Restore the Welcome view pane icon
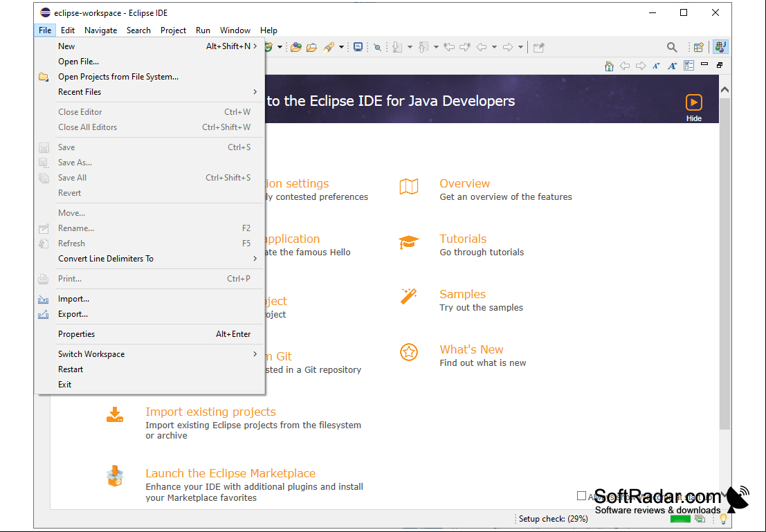The height and width of the screenshot is (532, 766). coord(720,65)
